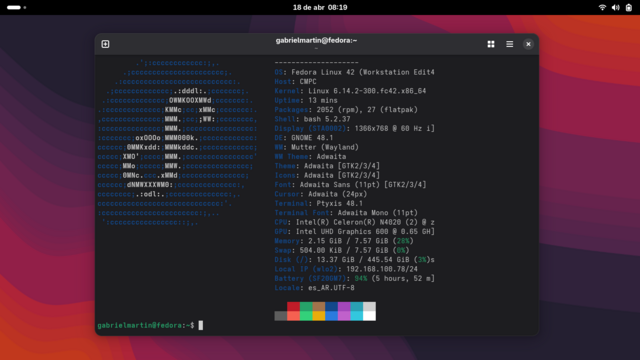Click the Terminal Ptyxis 48.1 line
This screenshot has width=640, height=360.
tap(319, 204)
